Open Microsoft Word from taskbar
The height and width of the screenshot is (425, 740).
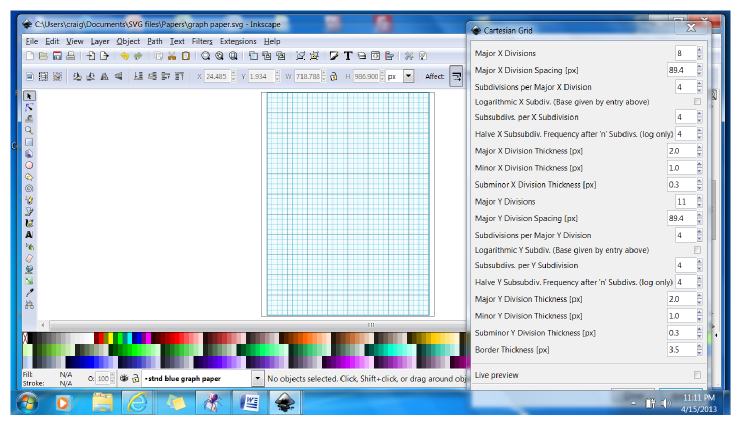pos(249,402)
